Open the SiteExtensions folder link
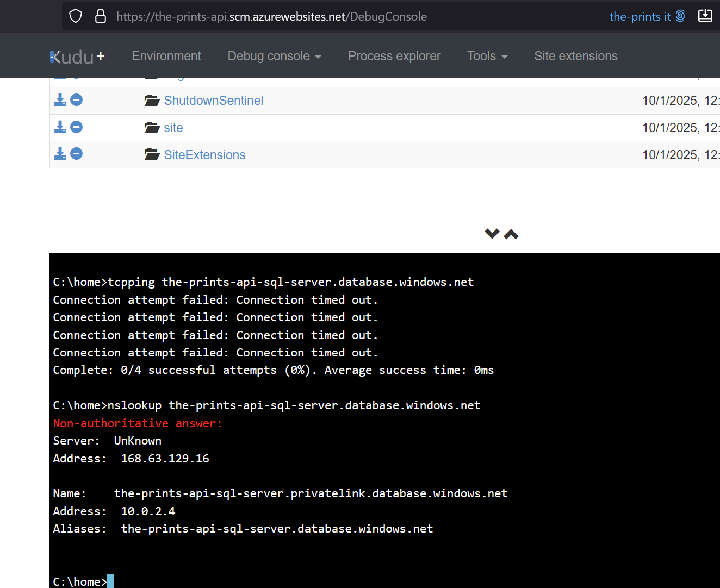Viewport: 720px width, 588px height. (204, 155)
